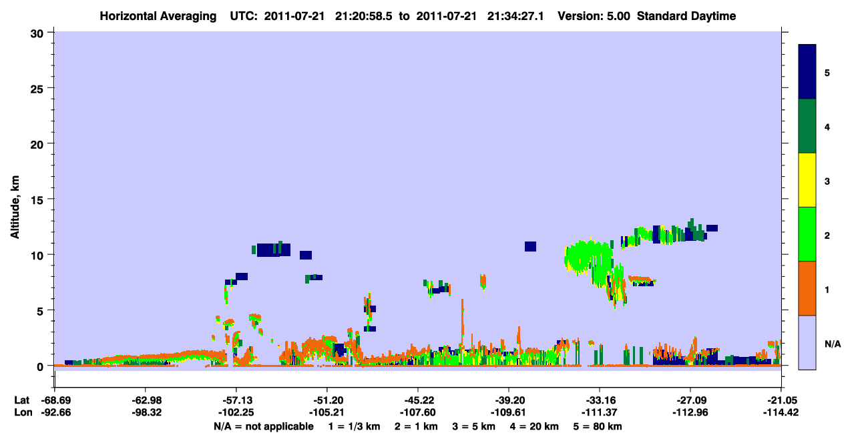Click the start time '21:20:58.5' in the title
This screenshot has width=868, height=445.
(x=365, y=16)
